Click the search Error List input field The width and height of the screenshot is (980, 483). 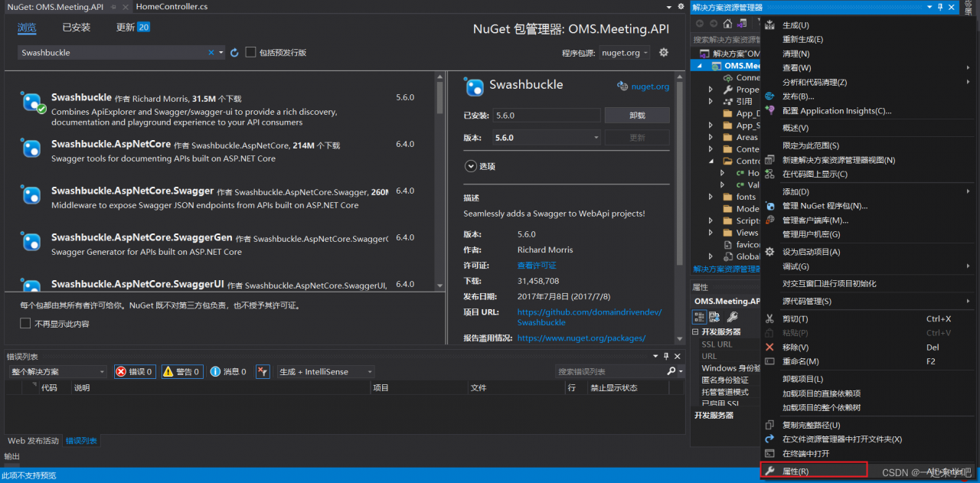coord(610,371)
